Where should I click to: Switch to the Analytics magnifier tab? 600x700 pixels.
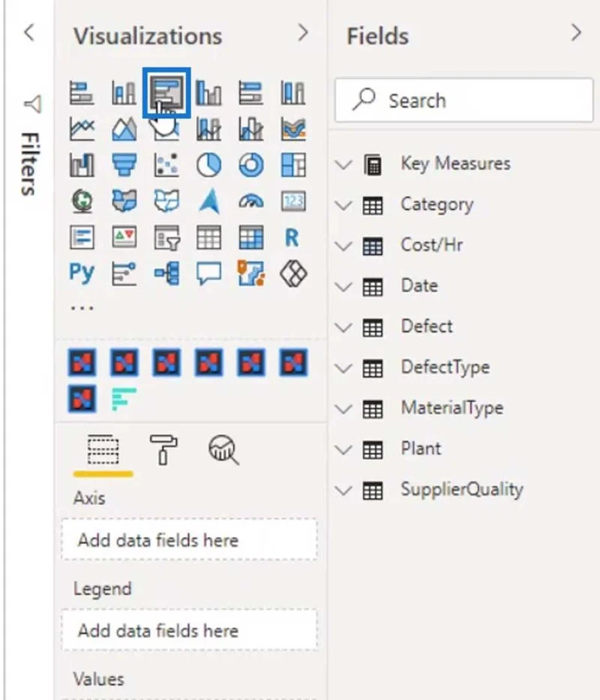223,450
